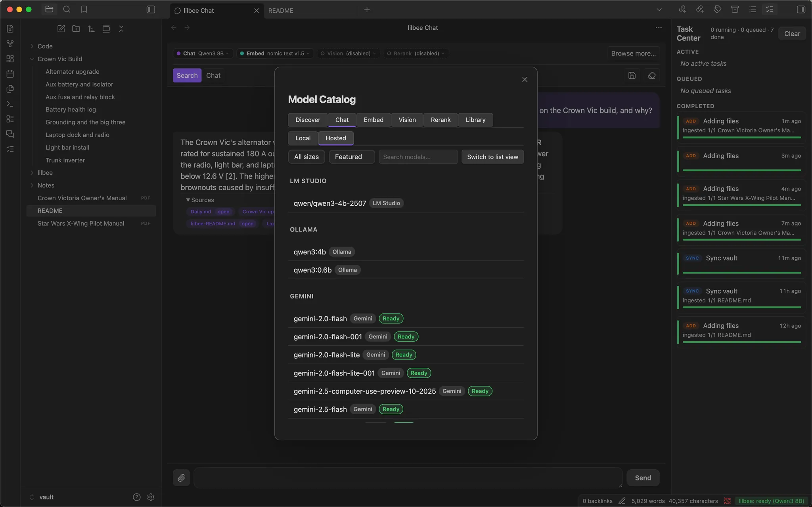812x507 pixels.
Task: Open the Rerank tab in Model Catalog
Action: [440, 120]
